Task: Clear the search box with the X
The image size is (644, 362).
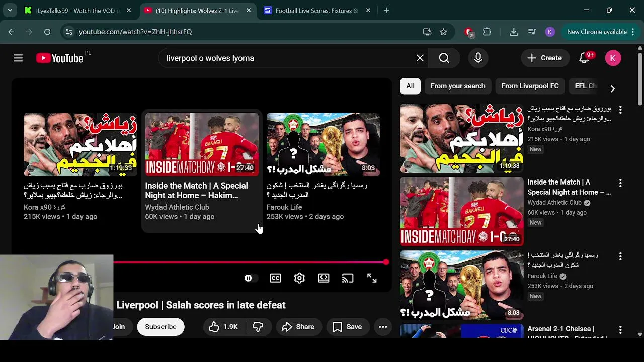Action: coord(420,58)
